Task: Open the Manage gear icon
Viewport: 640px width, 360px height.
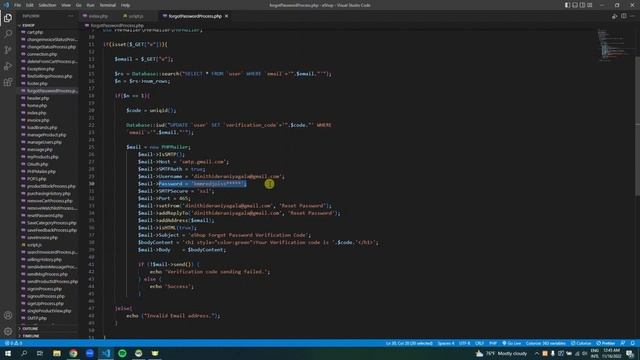Action: point(8,331)
